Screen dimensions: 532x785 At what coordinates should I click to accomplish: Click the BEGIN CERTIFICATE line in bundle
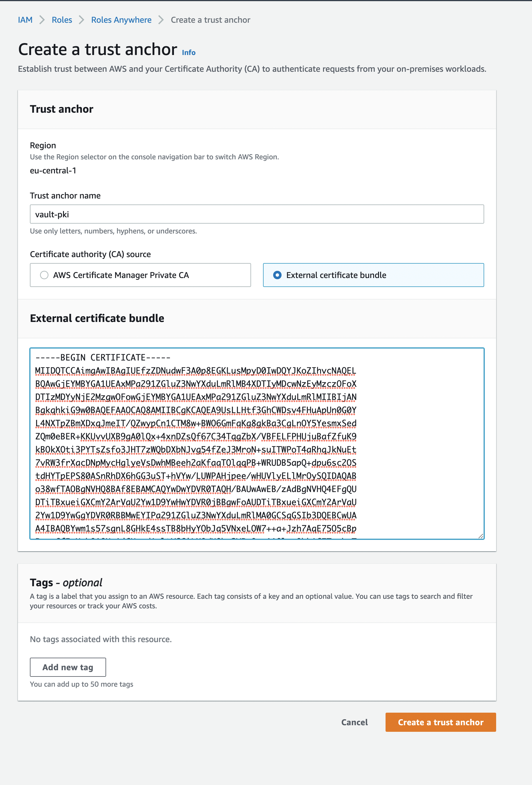[103, 357]
